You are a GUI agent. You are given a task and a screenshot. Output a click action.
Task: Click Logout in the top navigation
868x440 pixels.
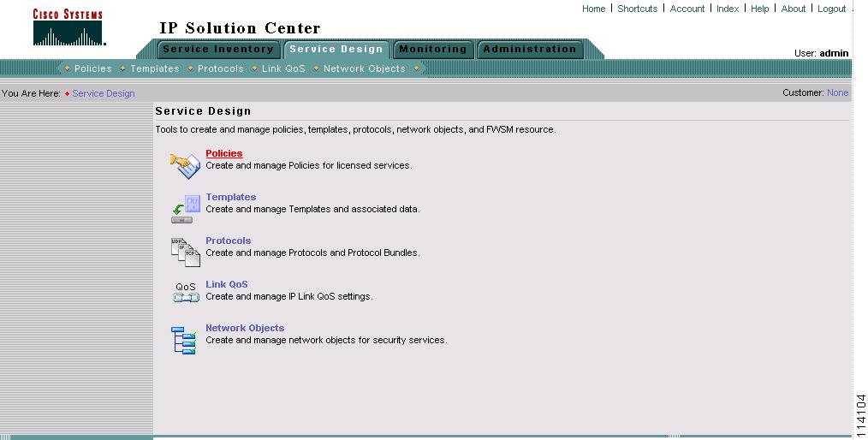point(831,9)
